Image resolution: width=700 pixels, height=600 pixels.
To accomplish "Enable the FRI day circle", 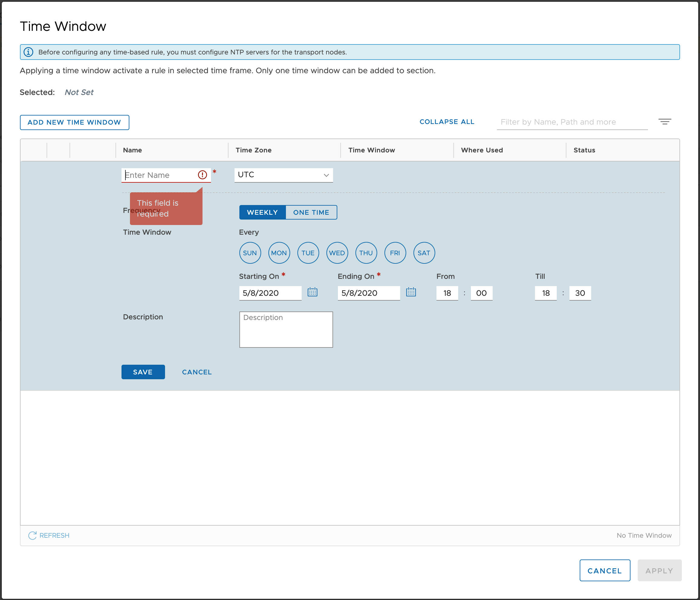I will 395,253.
